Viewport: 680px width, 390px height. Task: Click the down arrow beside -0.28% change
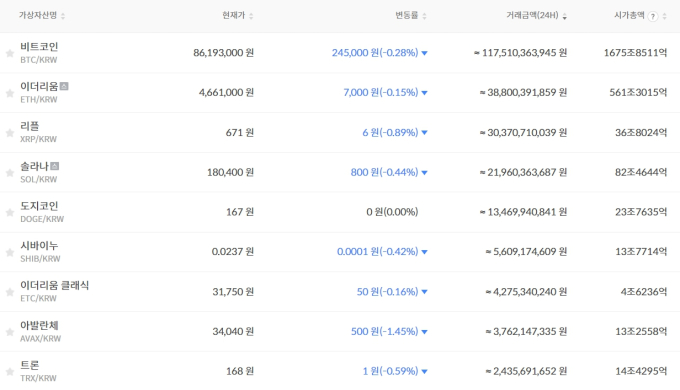425,53
